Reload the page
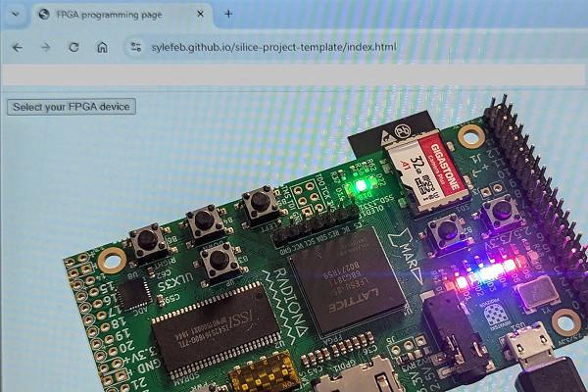588x392 pixels. (73, 47)
